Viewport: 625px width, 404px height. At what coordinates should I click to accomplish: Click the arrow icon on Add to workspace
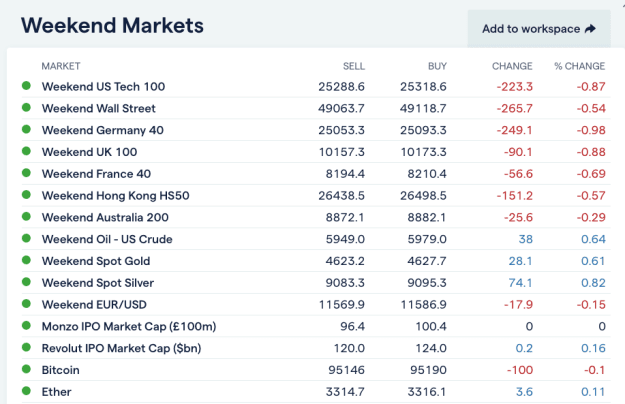point(590,29)
